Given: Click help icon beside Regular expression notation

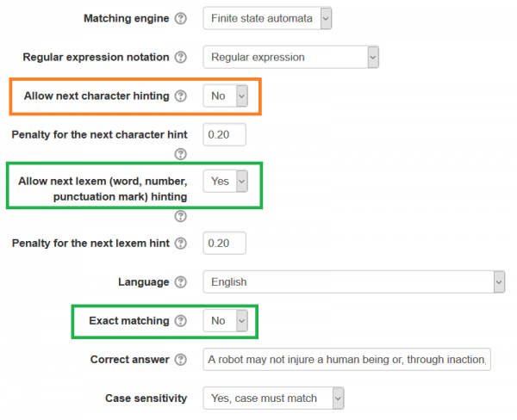Looking at the screenshot, I should (x=180, y=58).
